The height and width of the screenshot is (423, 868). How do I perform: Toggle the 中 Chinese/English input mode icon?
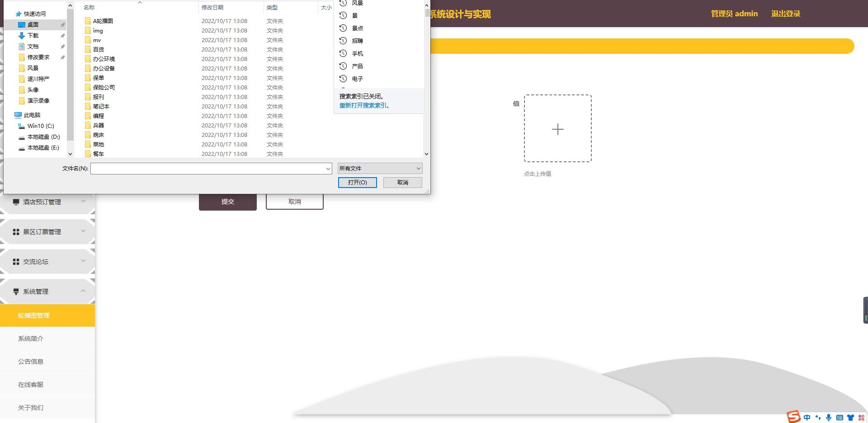click(x=807, y=418)
